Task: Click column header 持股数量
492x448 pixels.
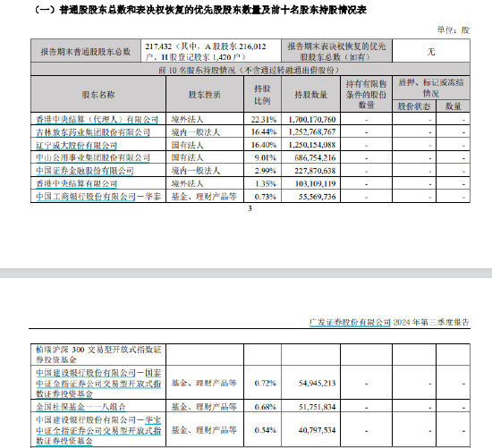Action: (311, 95)
